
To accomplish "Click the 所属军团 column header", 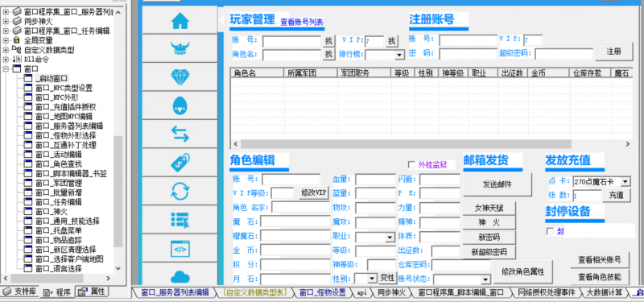I will point(310,72).
